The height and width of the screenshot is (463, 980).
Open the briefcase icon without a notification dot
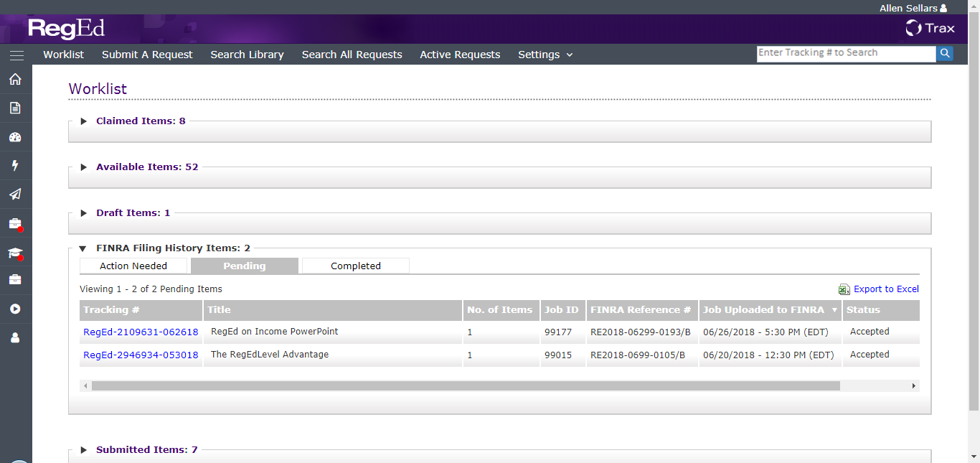click(15, 280)
